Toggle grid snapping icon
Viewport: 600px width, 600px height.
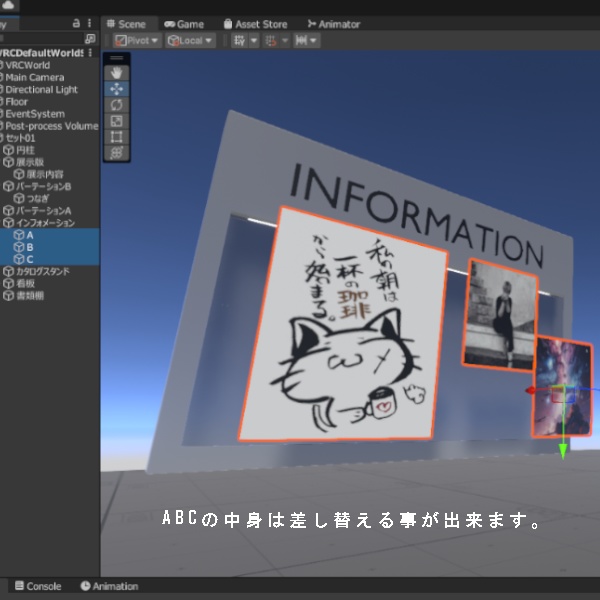271,41
